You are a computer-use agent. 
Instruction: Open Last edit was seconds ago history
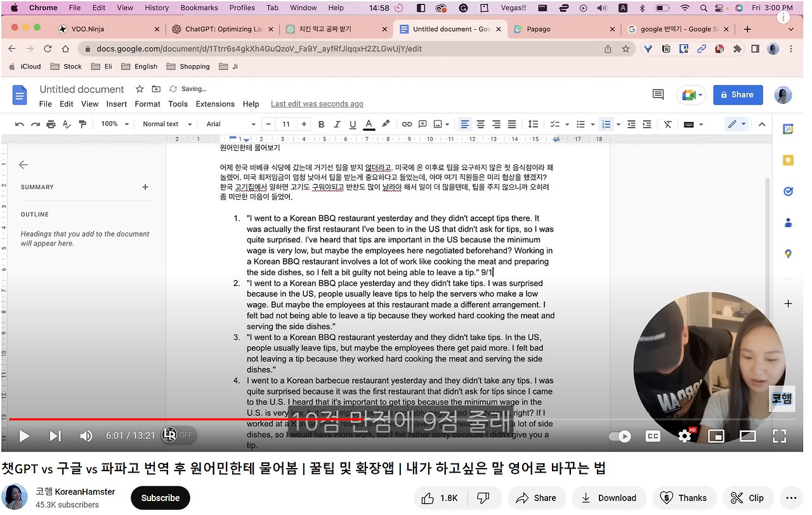(x=317, y=103)
